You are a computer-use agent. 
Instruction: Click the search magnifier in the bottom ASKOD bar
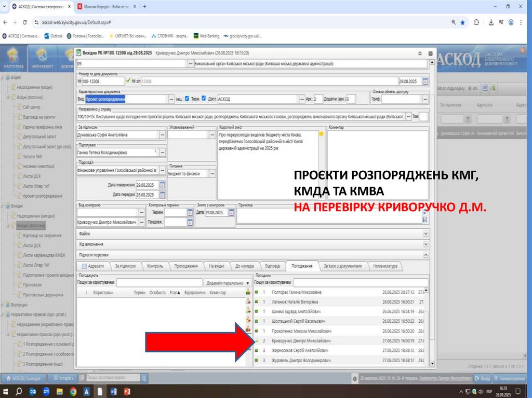click(x=144, y=378)
